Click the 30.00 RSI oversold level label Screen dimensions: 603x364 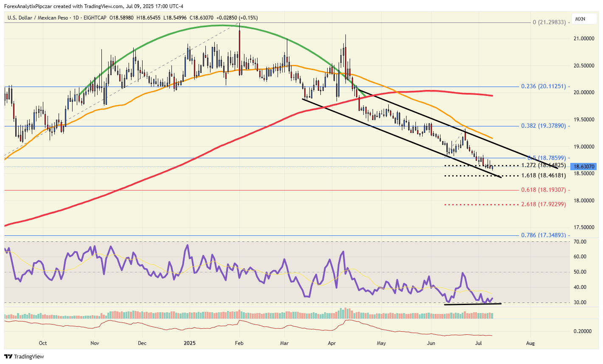click(x=580, y=302)
